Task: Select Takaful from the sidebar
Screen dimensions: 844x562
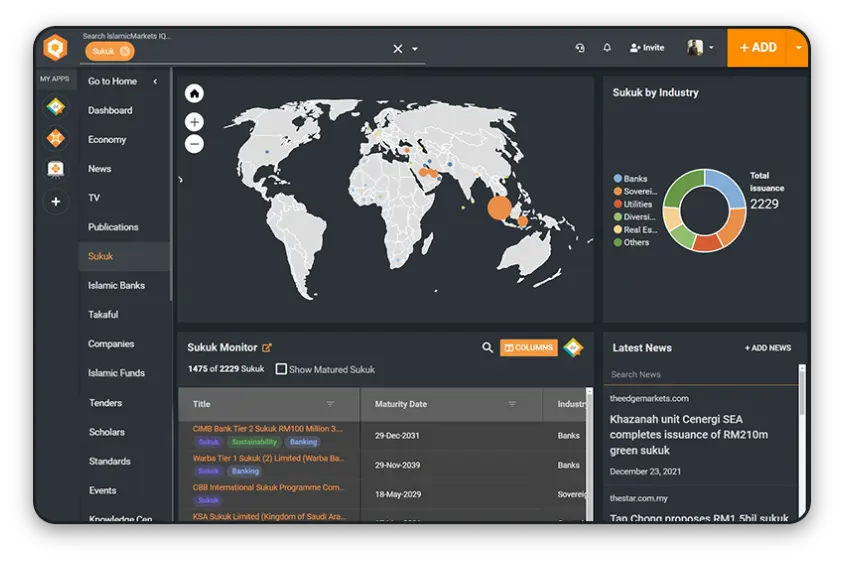Action: tap(103, 315)
